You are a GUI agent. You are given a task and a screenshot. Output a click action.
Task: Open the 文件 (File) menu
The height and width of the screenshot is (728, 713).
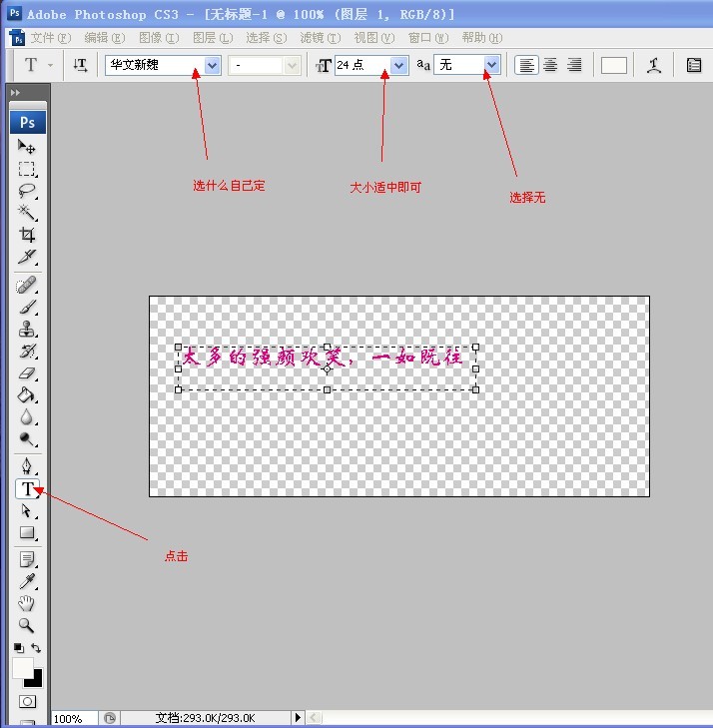tap(51, 38)
